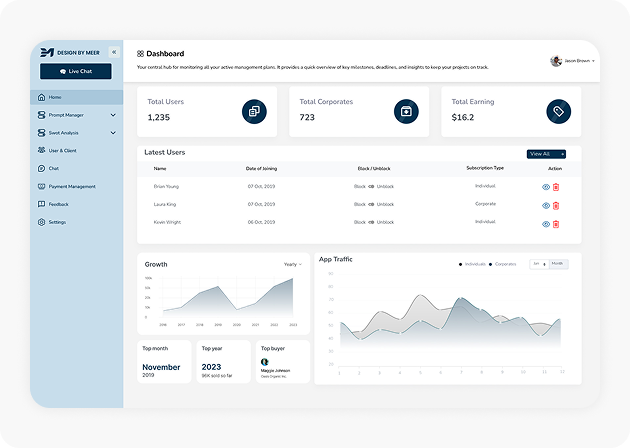Select Month in App Traffic
This screenshot has width=630, height=448.
point(558,264)
